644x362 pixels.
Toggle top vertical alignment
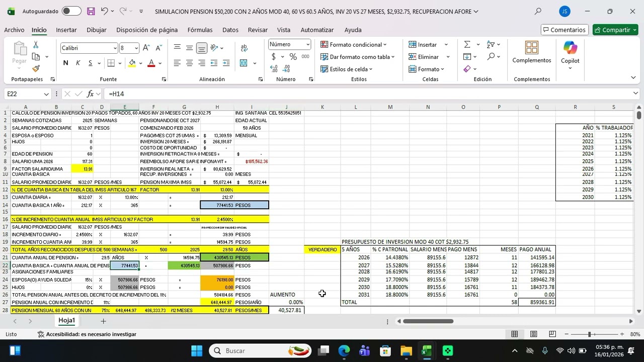177,48
